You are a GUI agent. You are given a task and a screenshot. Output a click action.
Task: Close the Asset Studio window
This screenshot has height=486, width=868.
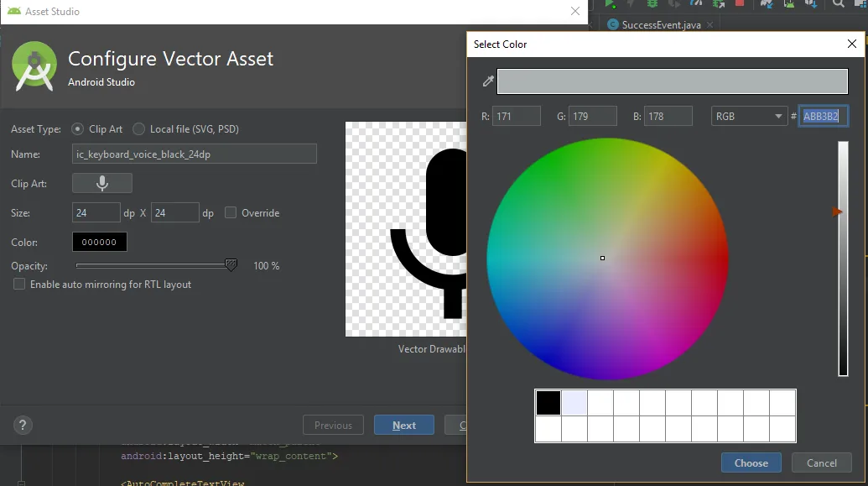coord(575,11)
